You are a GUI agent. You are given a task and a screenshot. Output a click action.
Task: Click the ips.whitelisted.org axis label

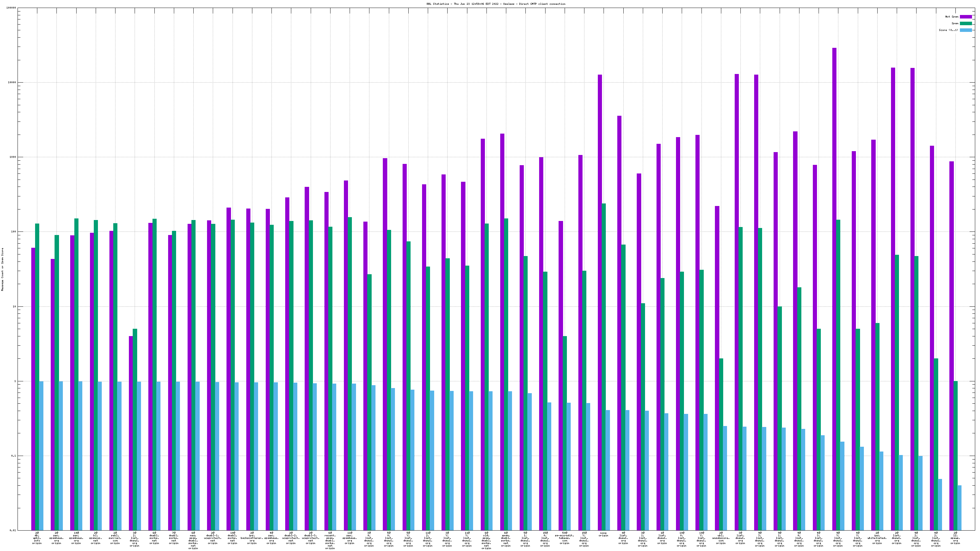877,538
